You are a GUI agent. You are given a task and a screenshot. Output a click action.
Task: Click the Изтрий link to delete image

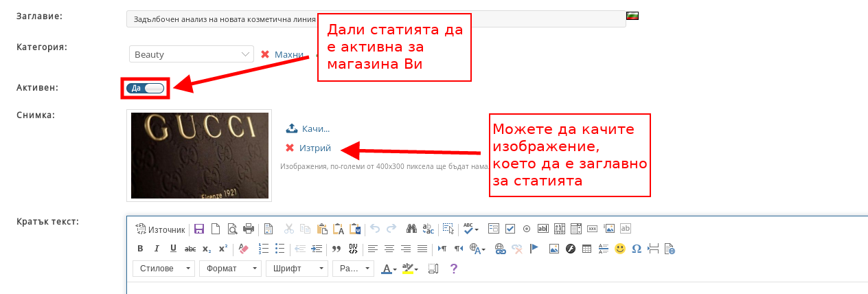[x=315, y=148]
